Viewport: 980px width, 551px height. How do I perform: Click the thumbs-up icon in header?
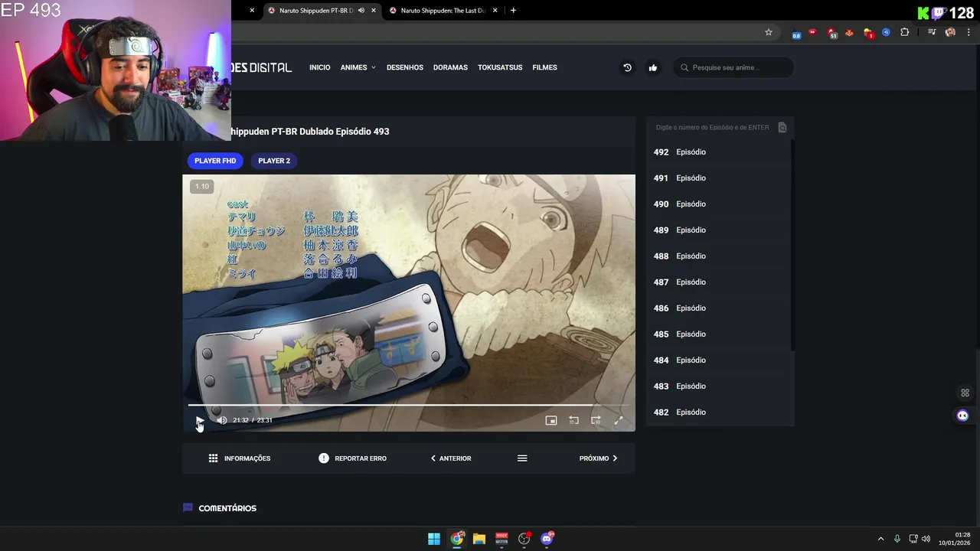pos(653,67)
